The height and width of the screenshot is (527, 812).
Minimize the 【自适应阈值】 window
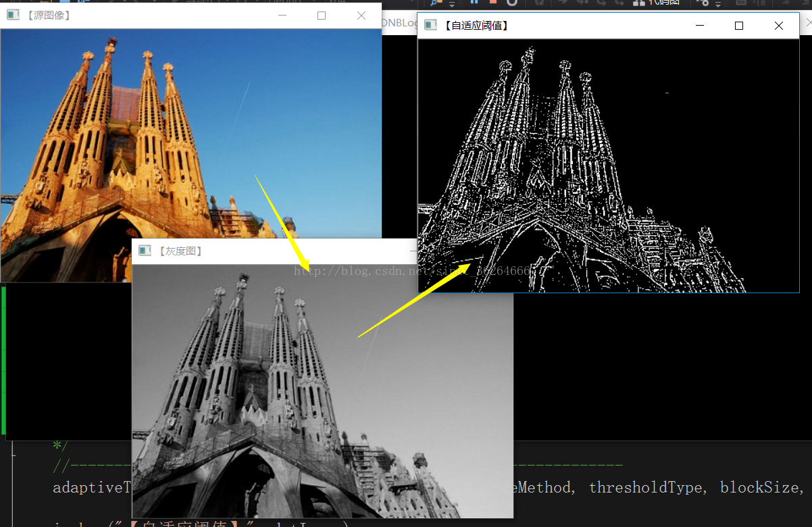coord(700,26)
